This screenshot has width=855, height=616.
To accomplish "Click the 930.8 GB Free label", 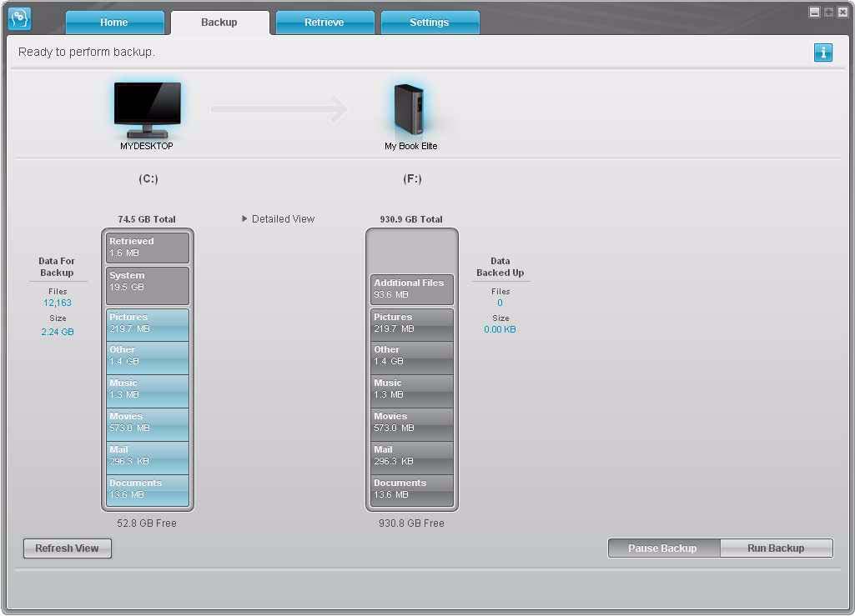I will pyautogui.click(x=411, y=523).
